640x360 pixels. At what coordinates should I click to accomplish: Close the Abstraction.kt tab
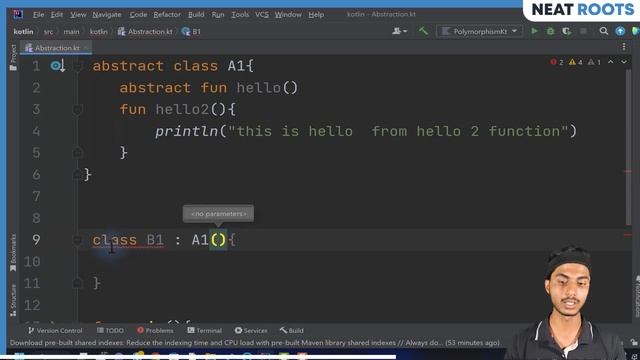click(x=86, y=48)
